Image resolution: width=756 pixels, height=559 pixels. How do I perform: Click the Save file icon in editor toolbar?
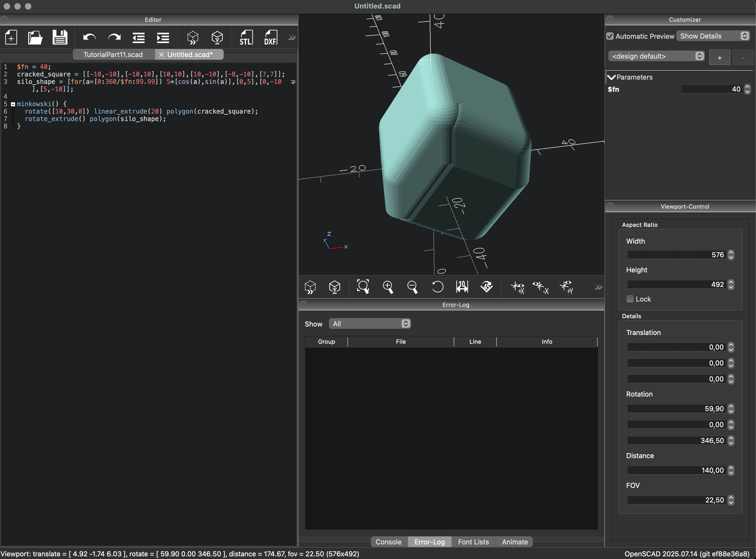coord(60,37)
